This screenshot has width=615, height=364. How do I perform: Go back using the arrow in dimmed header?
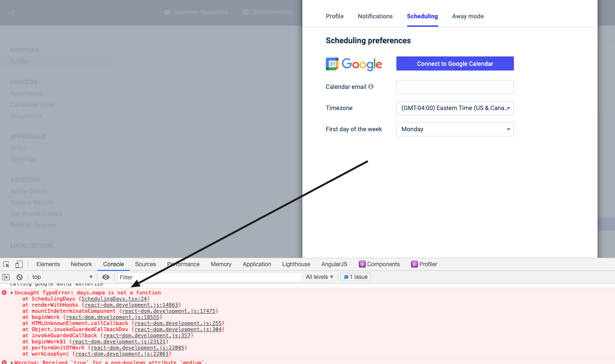[13, 13]
